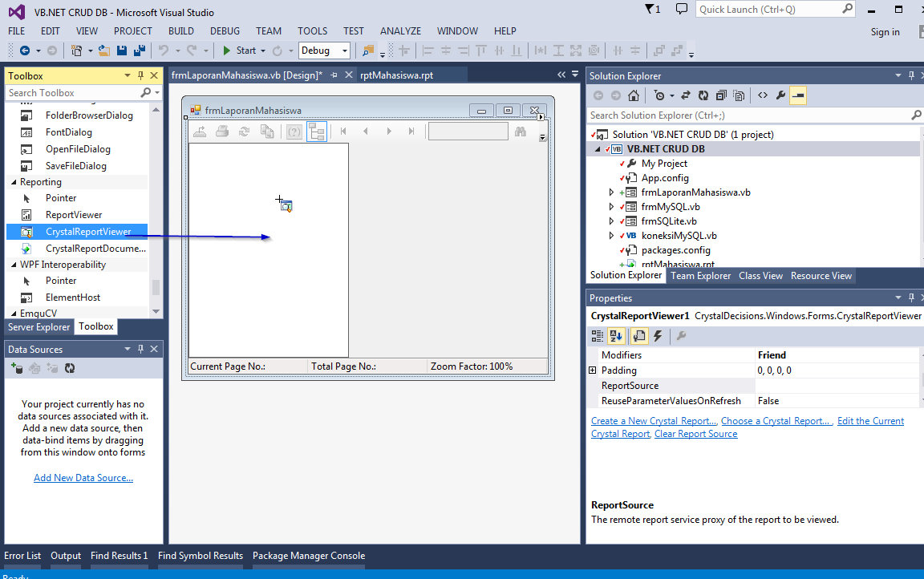Screen dimensions: 924x579
Task: Toggle Alphabetical sort in Properties panel
Action: click(x=616, y=336)
